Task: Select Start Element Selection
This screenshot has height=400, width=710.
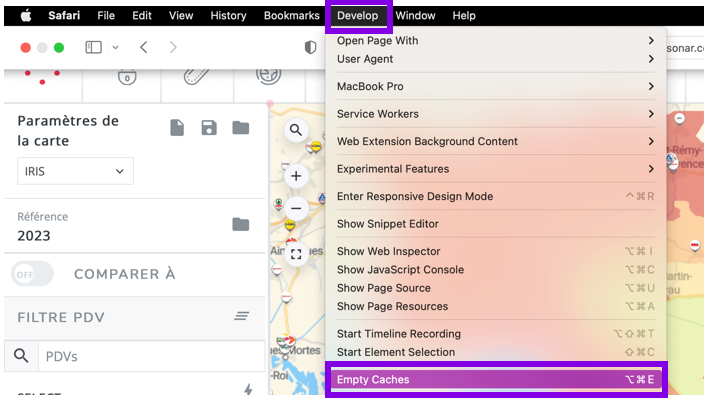Action: 496,352
